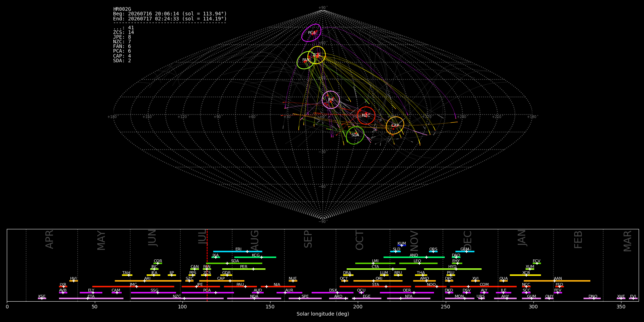Click the PCA radiant circle on sky map
Viewport: 644px width, 322px height.
[311, 33]
